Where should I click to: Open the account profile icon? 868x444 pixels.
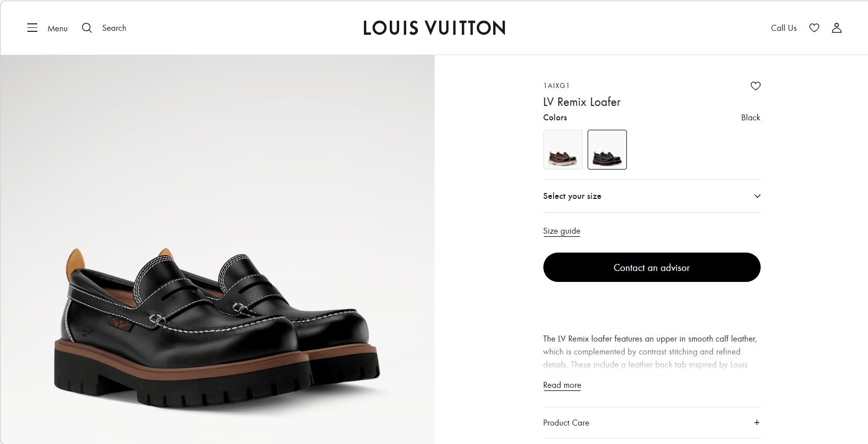click(x=837, y=28)
